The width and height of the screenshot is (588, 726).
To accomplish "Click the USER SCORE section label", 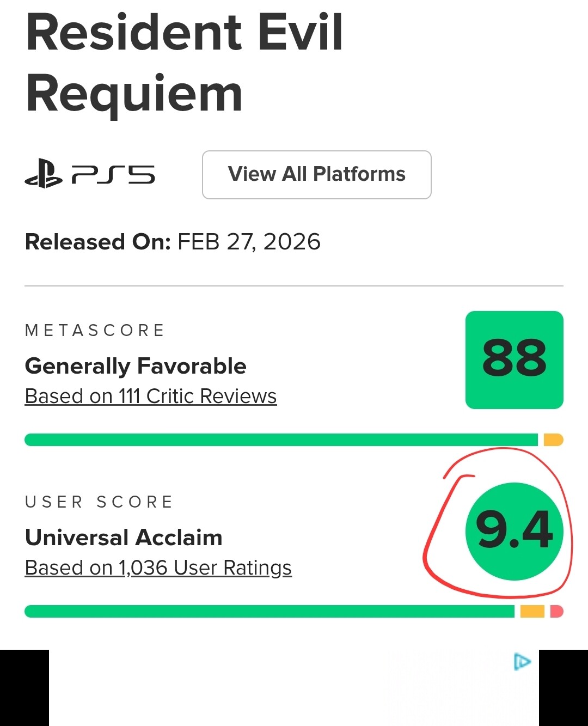I will click(x=99, y=502).
